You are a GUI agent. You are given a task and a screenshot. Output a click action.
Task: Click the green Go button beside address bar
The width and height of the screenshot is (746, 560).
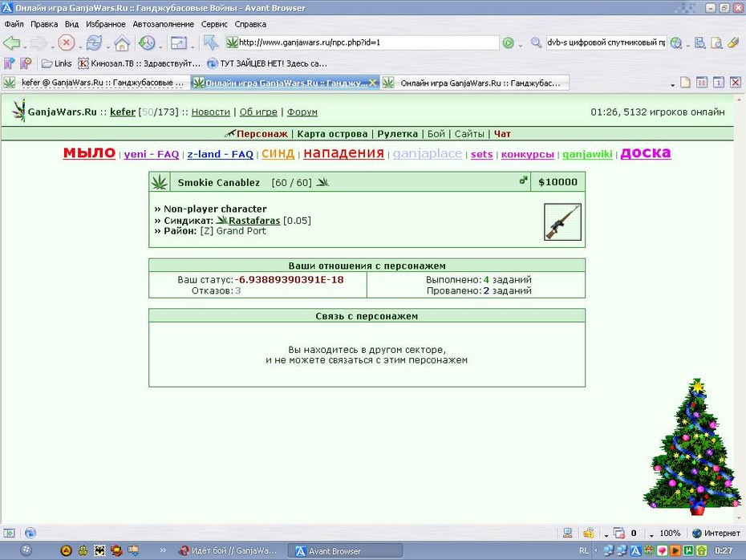click(x=508, y=43)
